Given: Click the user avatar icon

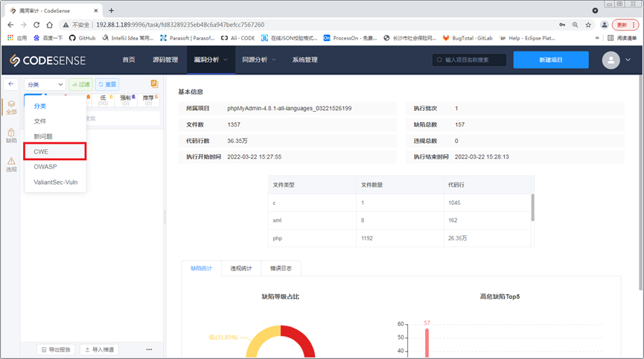Looking at the screenshot, I should (610, 60).
